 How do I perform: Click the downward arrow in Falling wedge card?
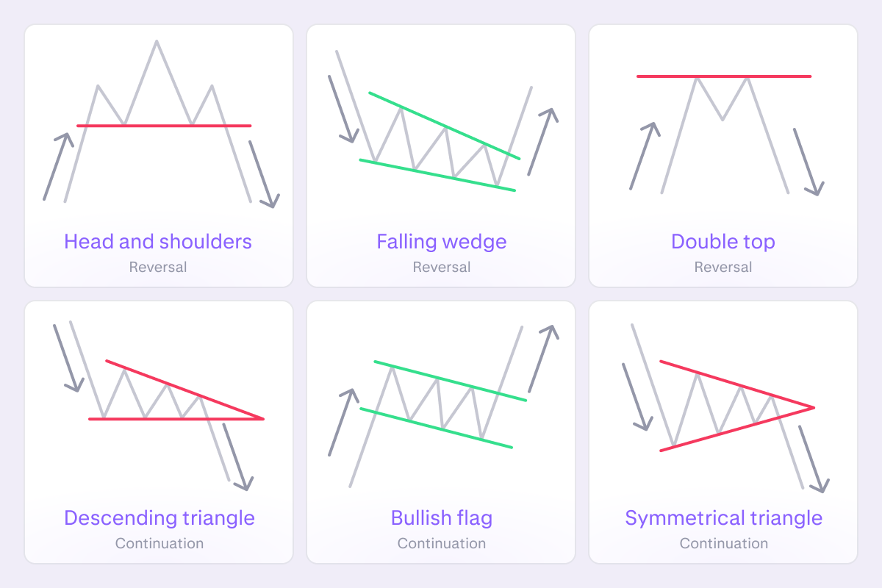342,108
